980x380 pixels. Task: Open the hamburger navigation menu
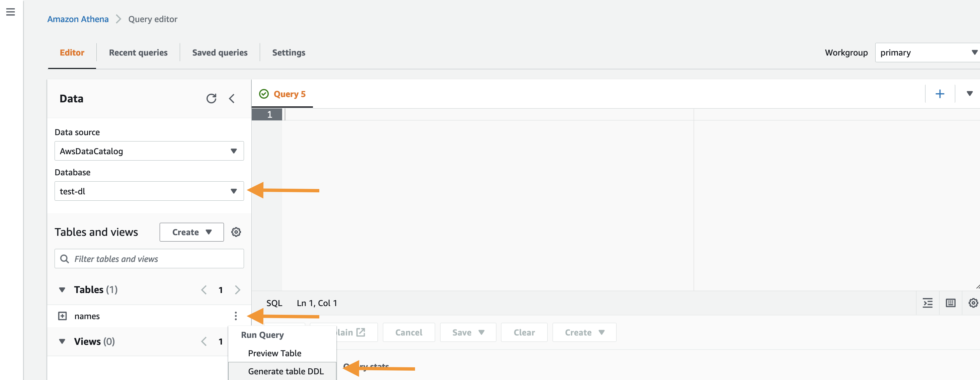coord(11,12)
